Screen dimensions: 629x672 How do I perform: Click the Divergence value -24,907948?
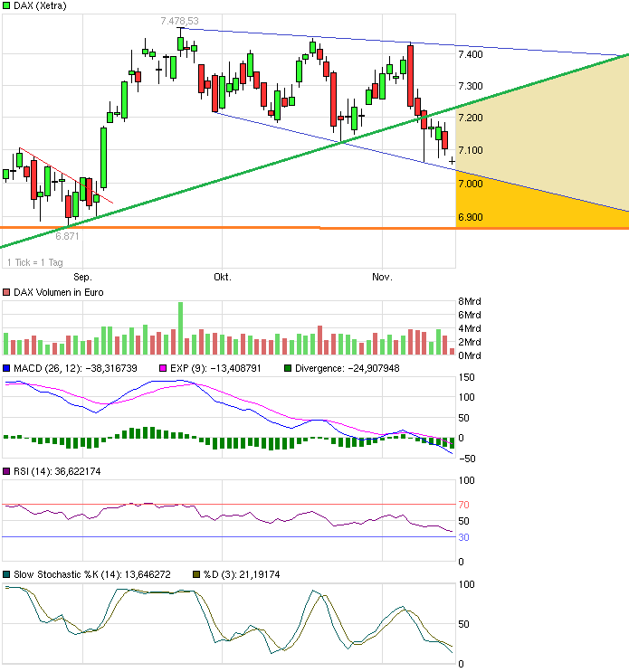[374, 369]
